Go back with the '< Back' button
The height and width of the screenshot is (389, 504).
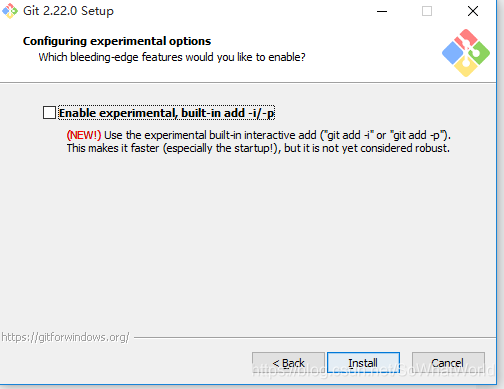(288, 363)
